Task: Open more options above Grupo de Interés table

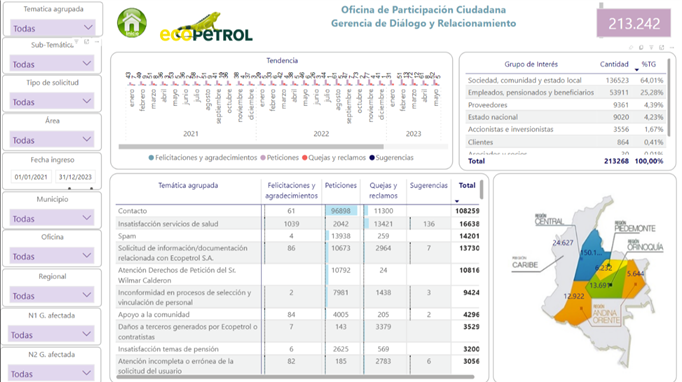Action: (x=672, y=47)
